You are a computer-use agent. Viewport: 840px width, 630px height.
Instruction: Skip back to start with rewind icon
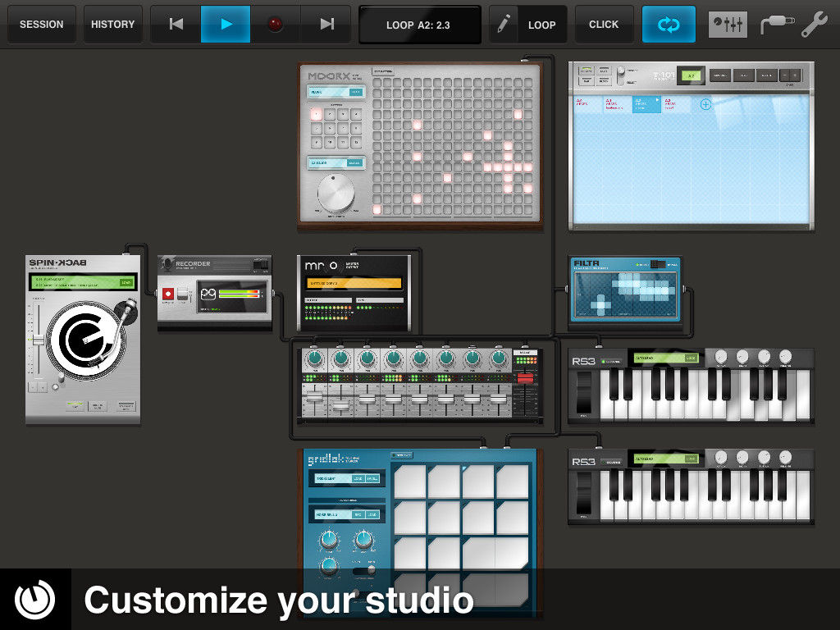point(176,25)
